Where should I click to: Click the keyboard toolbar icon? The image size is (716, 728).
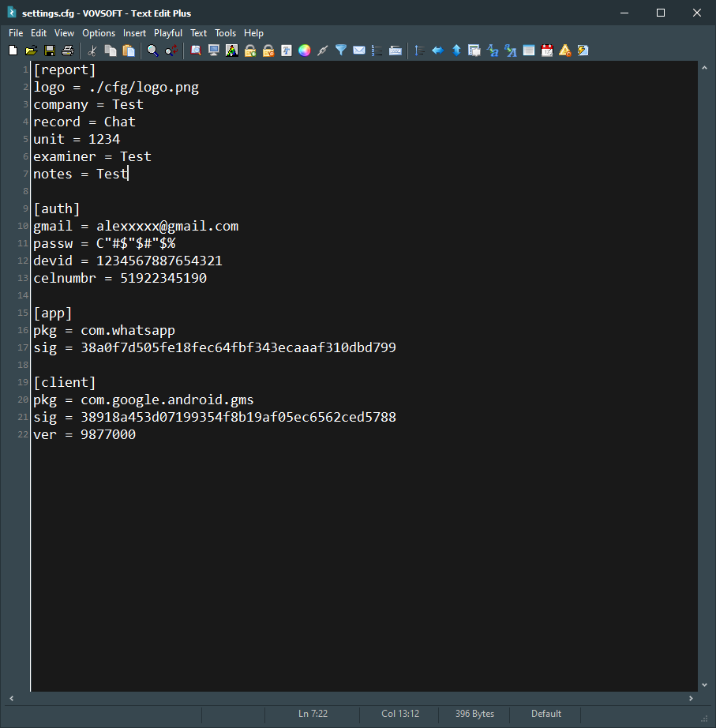click(x=395, y=51)
